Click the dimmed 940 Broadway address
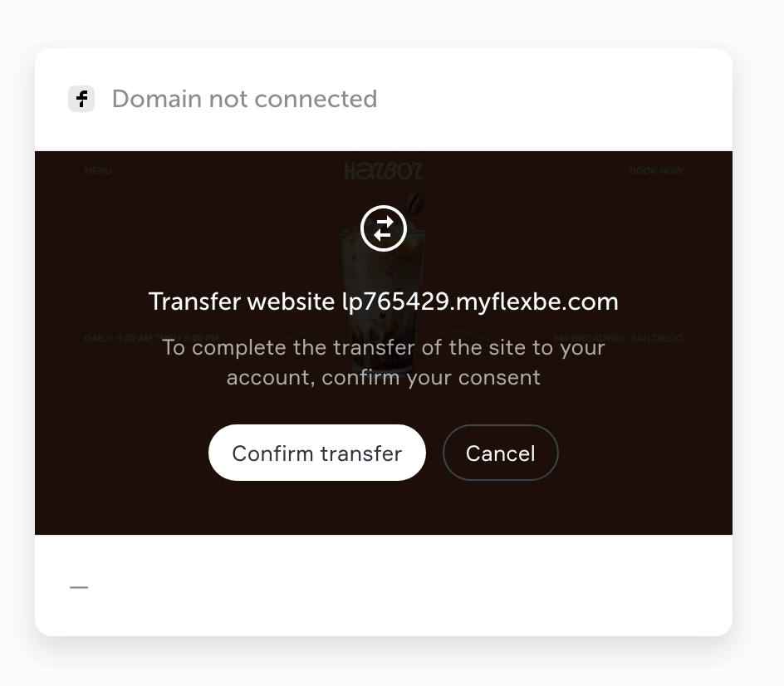 coord(618,339)
